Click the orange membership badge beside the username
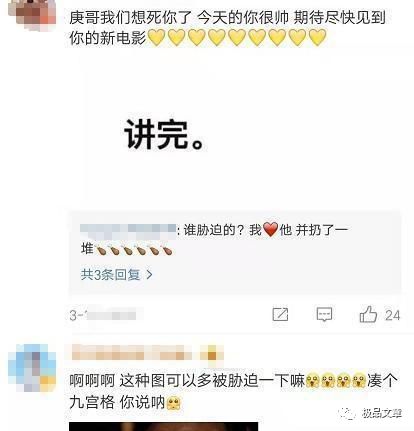 [211, 354]
